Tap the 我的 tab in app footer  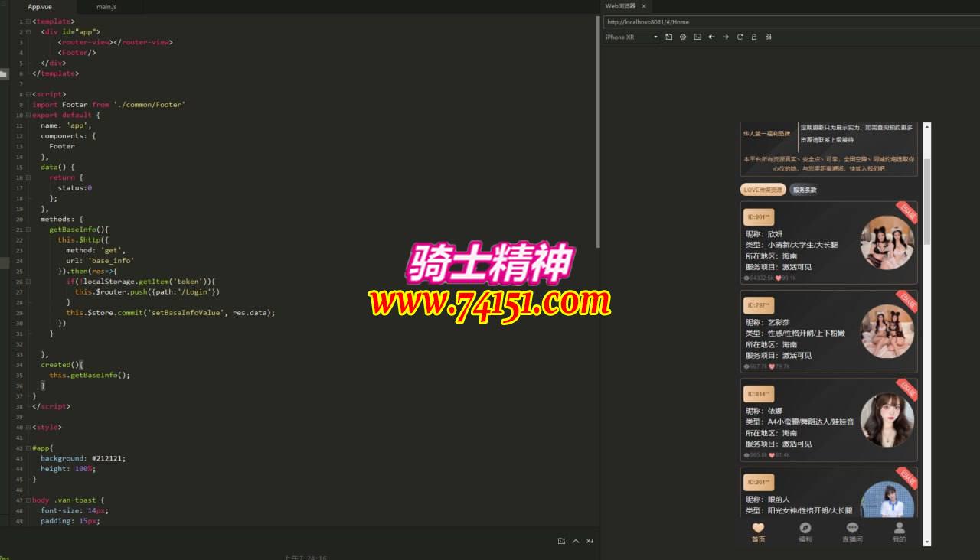899,532
